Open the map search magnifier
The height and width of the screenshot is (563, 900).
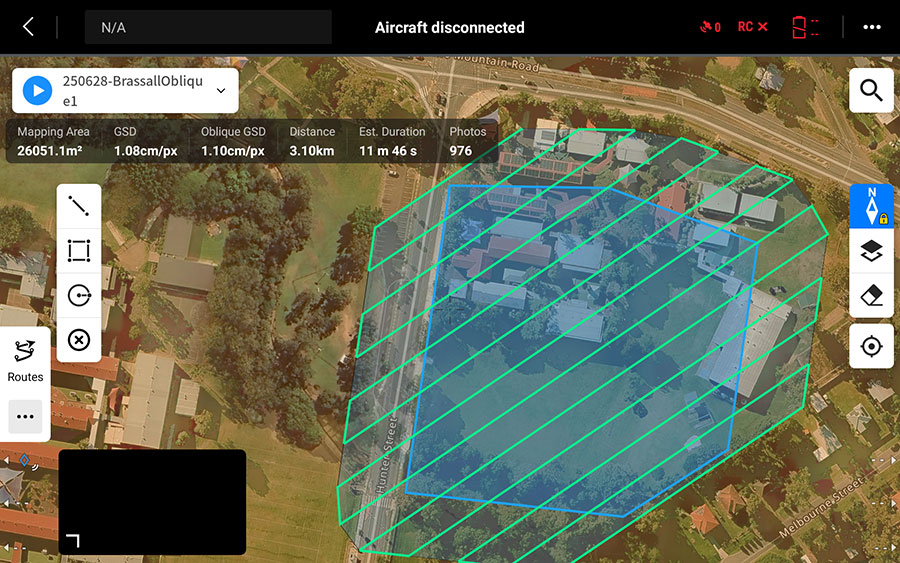(x=871, y=90)
